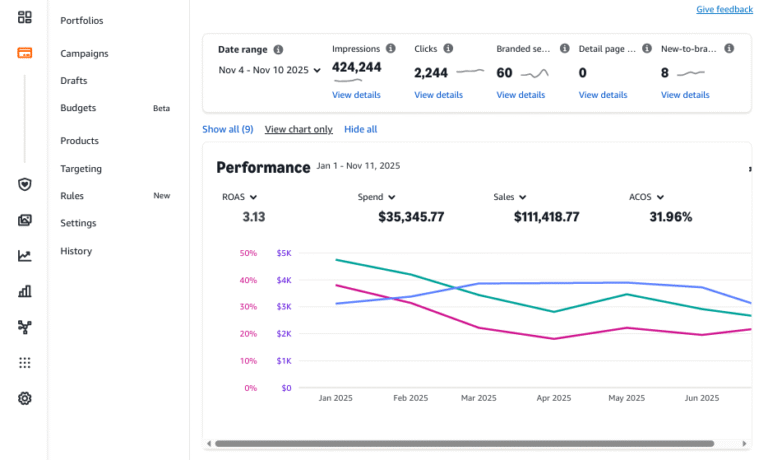Open the bar chart reports icon
768x460 pixels.
(25, 291)
